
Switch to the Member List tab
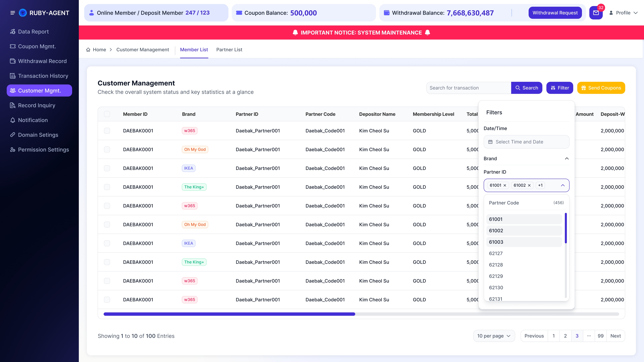pos(194,50)
